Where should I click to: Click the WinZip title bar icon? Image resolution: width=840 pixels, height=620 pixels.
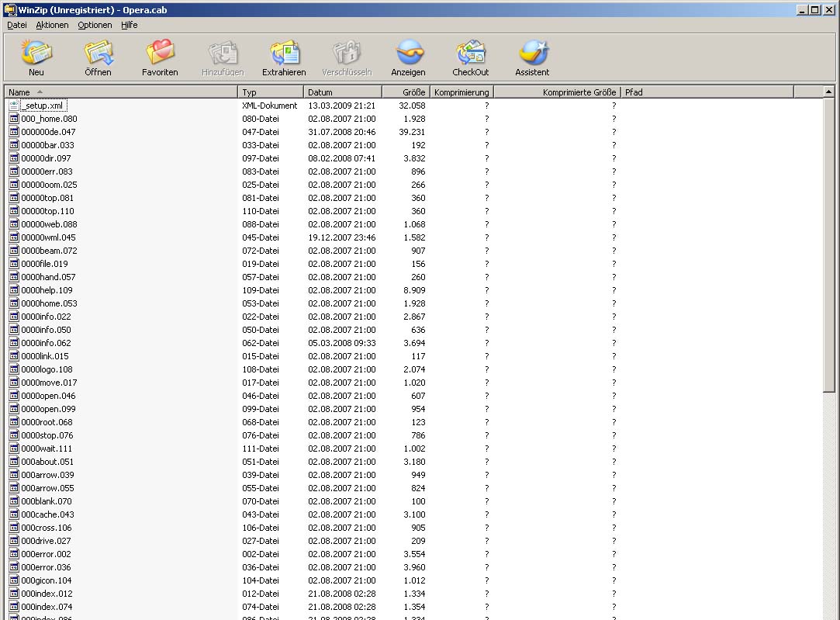coord(9,9)
